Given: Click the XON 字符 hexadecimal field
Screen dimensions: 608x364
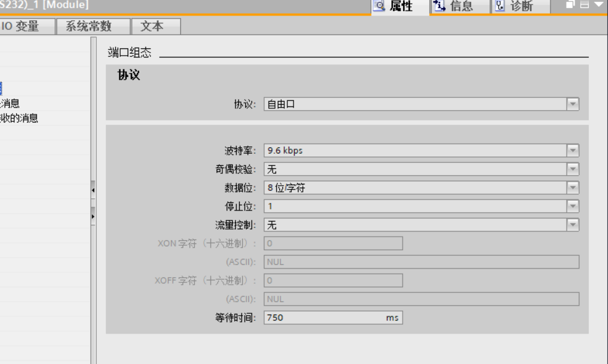Looking at the screenshot, I should (x=333, y=243).
